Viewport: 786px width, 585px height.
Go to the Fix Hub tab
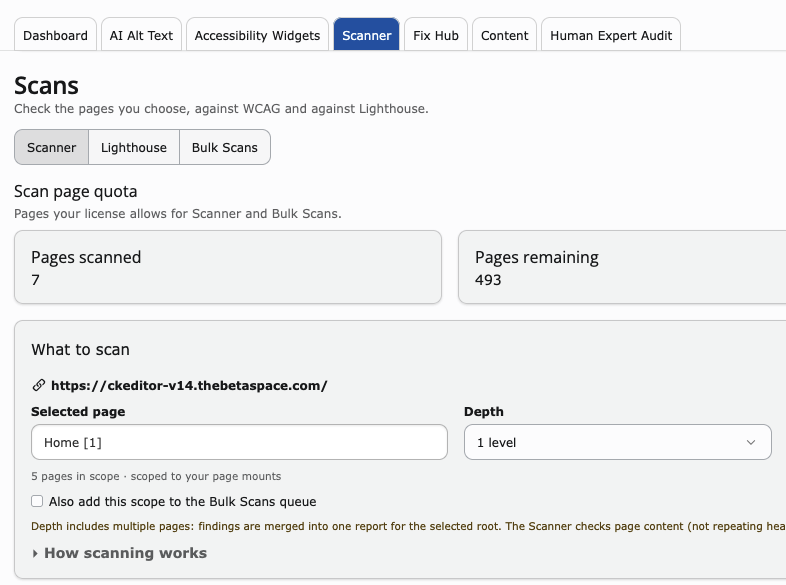[x=436, y=35]
